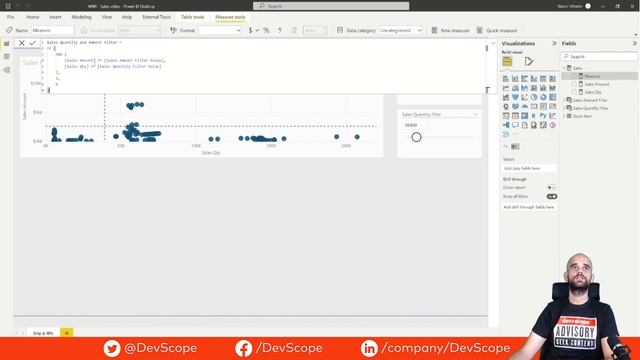Screen dimensions: 640x360
Task: Switch to Report view in the left sidebar
Action: tap(7, 43)
